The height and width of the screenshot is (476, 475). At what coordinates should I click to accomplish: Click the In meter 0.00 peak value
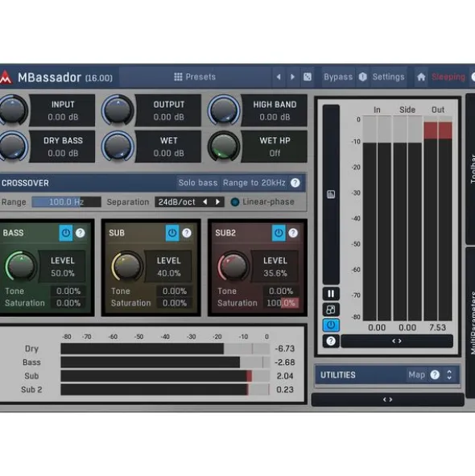point(377,328)
